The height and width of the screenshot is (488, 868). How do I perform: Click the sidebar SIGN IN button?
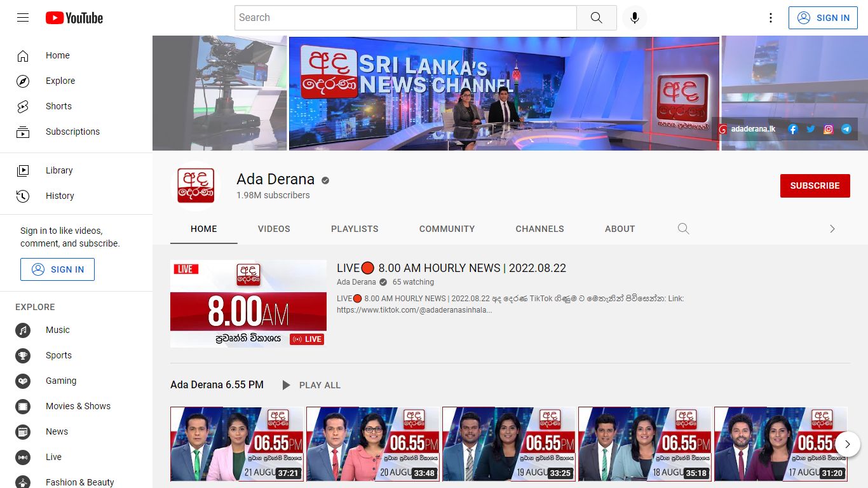[57, 269]
